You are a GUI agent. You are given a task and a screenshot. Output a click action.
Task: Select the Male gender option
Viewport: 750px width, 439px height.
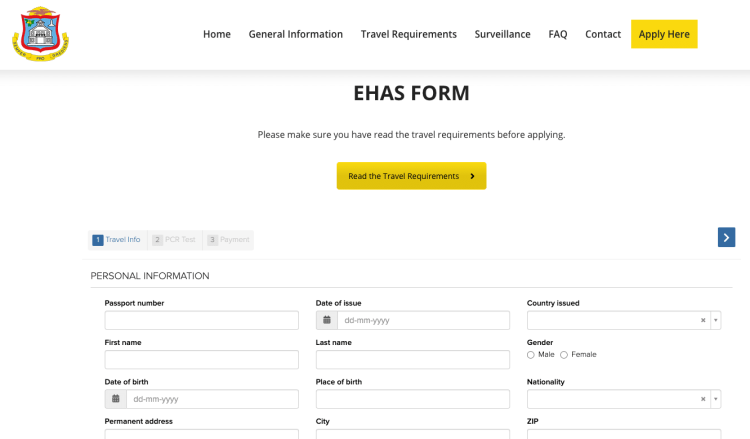click(531, 355)
